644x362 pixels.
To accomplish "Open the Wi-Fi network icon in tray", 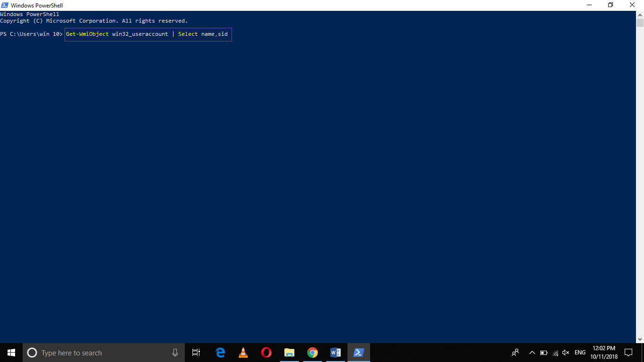I will (554, 352).
